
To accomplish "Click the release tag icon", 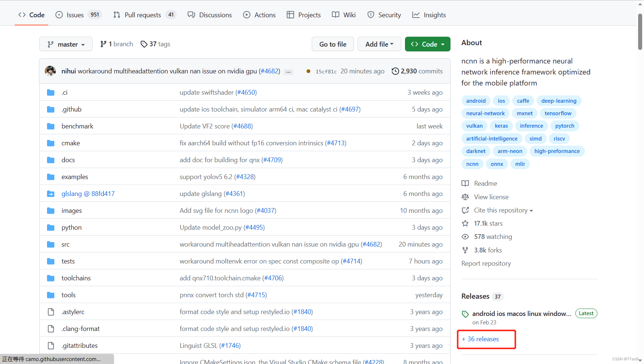I will coord(465,314).
